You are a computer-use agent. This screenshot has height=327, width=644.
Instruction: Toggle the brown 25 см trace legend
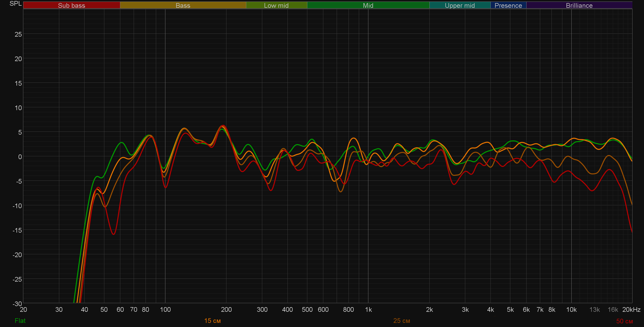point(401,321)
